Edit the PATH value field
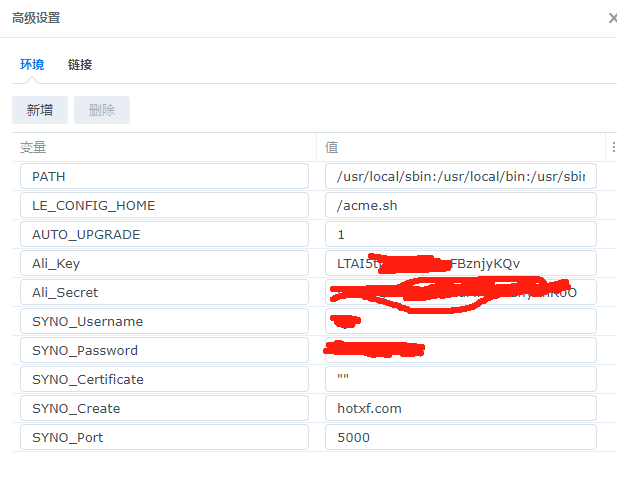The height and width of the screenshot is (486, 617). [x=460, y=177]
